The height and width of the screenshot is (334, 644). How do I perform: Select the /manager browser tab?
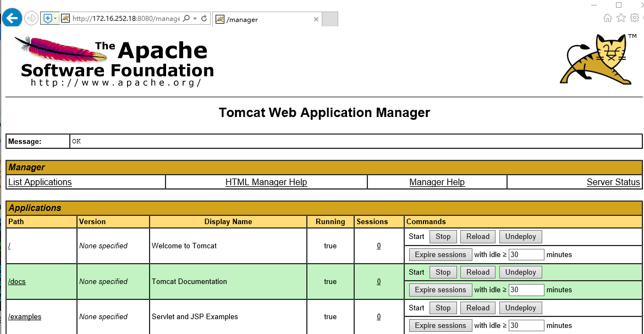(266, 19)
